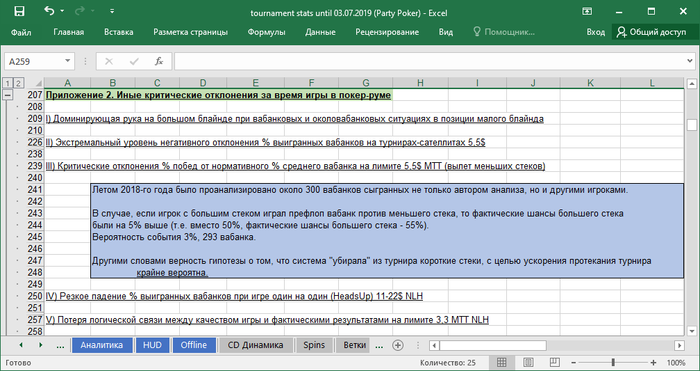700x371 pixels.
Task: Switch to Page Break Preview icon
Action: click(554, 362)
